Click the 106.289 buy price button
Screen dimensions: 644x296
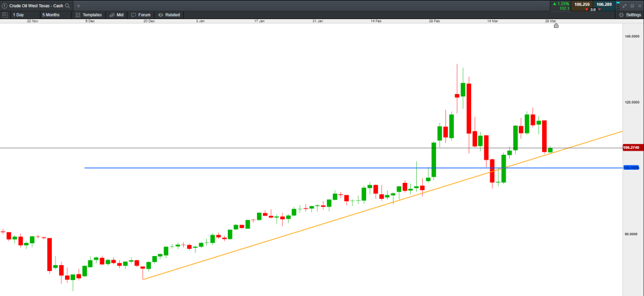(604, 6)
